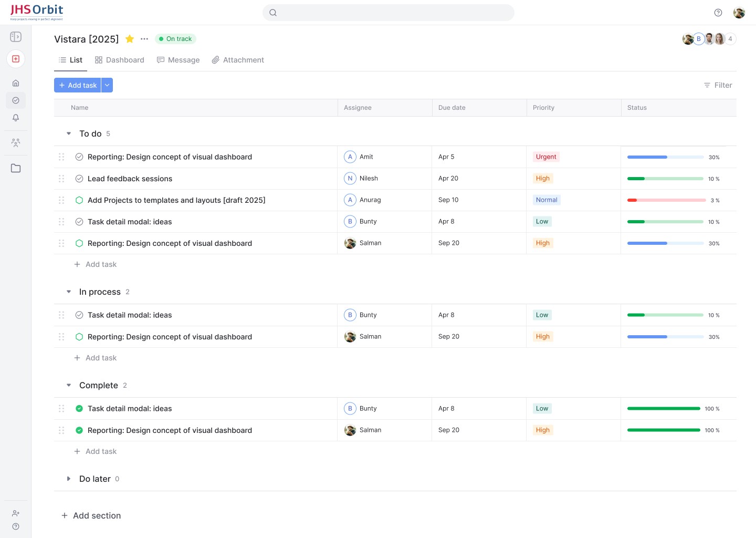Switch to the Message tab
756x538 pixels.
pyautogui.click(x=178, y=60)
